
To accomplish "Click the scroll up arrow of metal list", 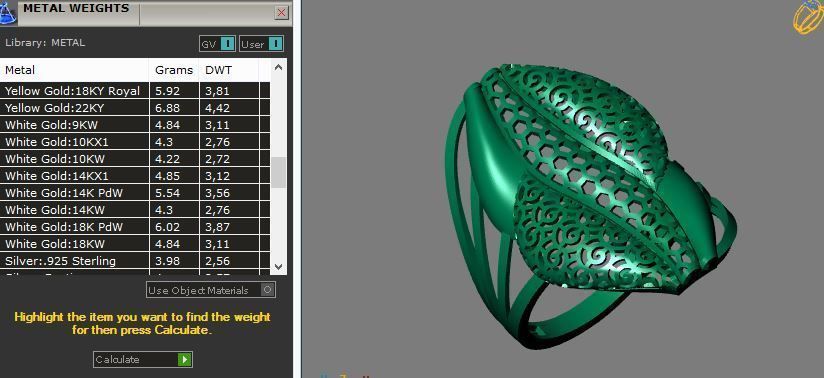I will (279, 67).
